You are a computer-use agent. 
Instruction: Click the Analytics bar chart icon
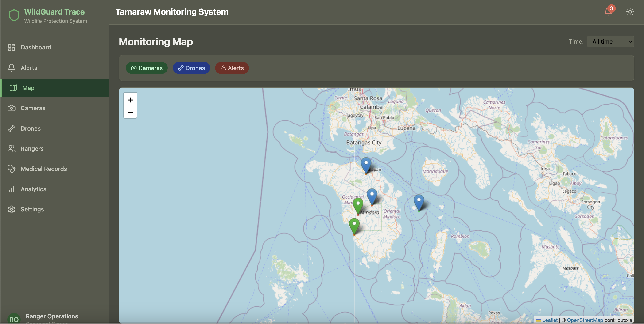[x=12, y=189]
